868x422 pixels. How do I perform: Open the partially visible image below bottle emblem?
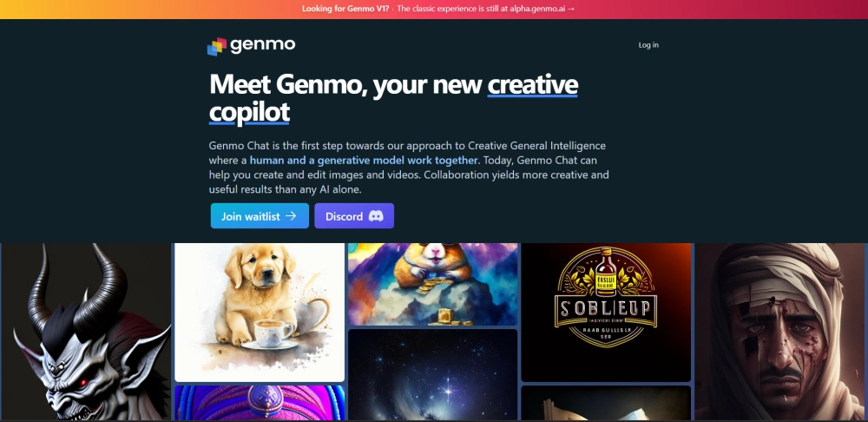coord(606,403)
